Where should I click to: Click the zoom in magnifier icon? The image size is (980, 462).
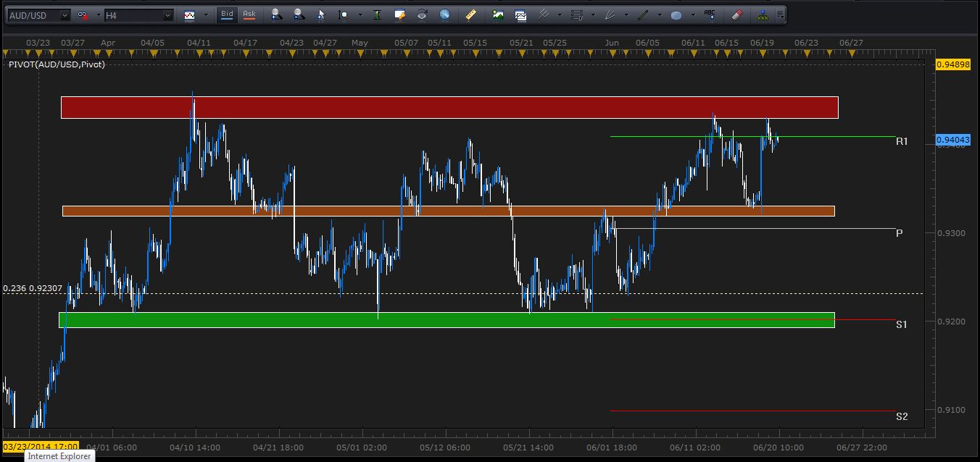(x=275, y=14)
